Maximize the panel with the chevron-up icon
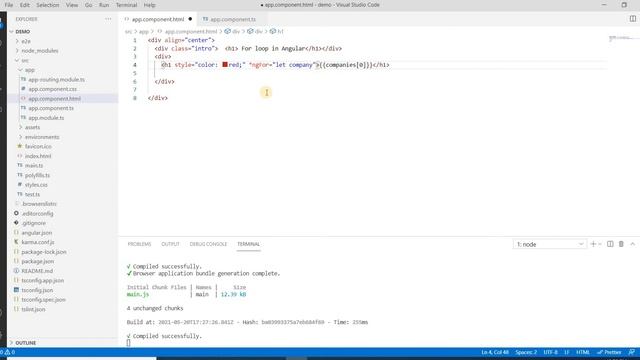 633,244
